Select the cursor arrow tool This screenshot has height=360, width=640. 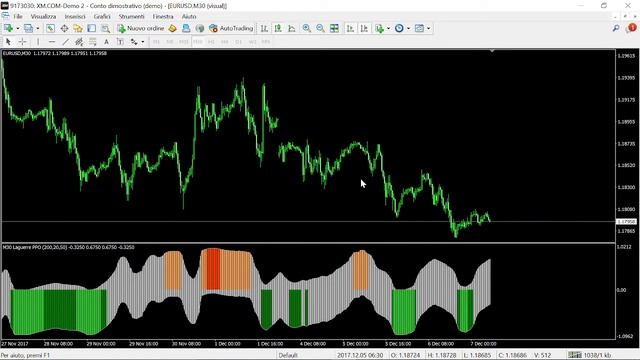[8, 42]
